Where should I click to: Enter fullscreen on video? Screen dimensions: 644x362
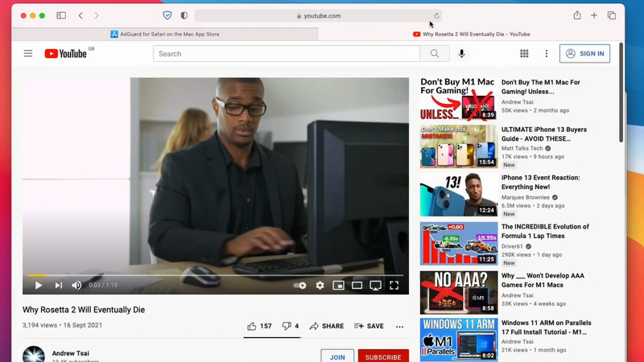pyautogui.click(x=394, y=286)
